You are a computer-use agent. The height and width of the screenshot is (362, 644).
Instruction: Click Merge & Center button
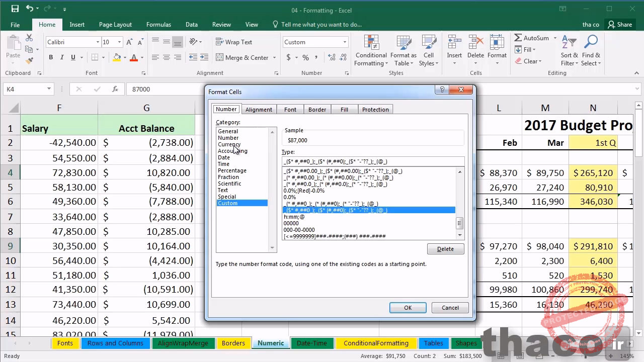pos(243,58)
